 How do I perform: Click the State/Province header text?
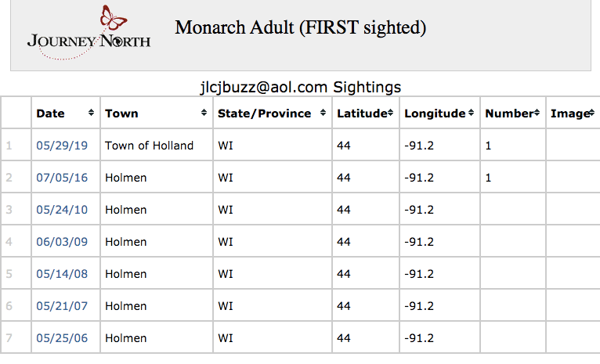coord(264,114)
